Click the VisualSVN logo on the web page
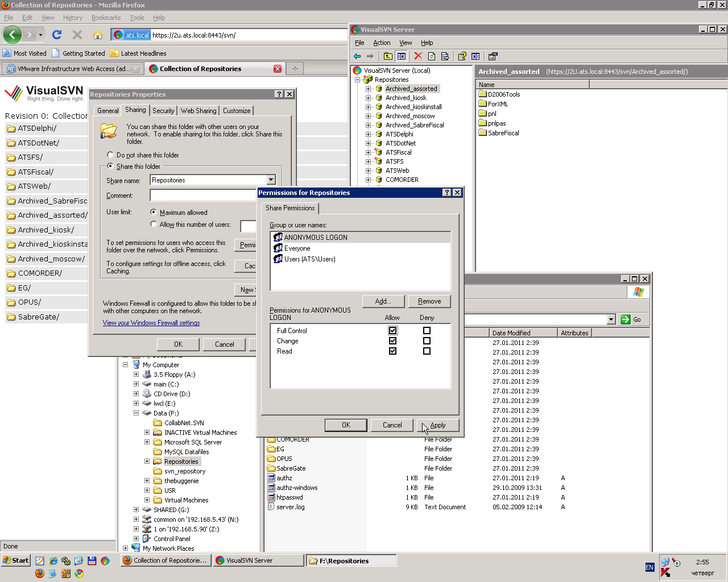Viewport: 728px width, 582px height. click(44, 93)
